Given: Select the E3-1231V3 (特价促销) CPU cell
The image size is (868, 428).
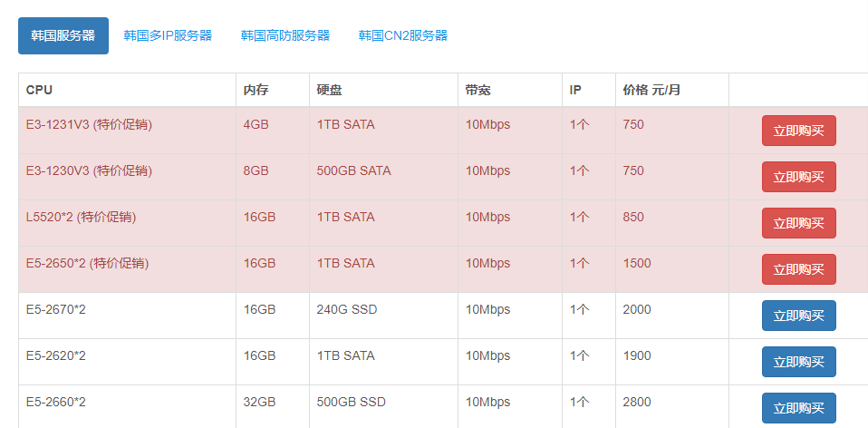Looking at the screenshot, I should (x=89, y=124).
